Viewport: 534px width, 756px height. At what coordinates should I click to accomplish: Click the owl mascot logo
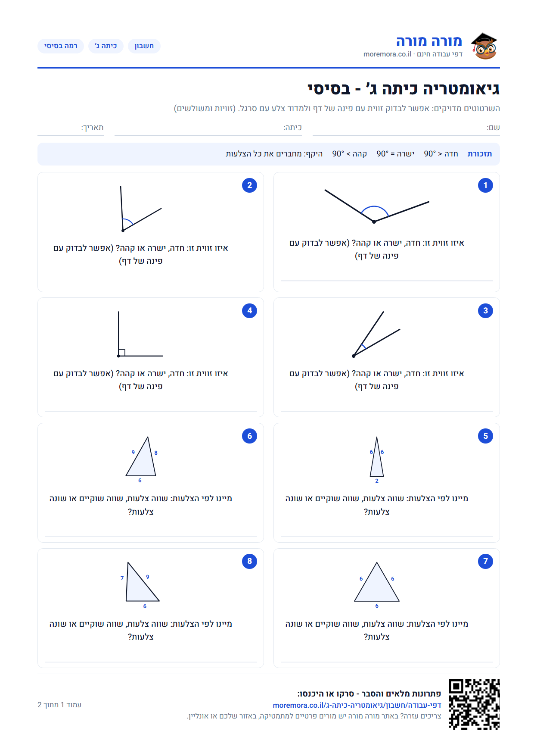(x=484, y=46)
